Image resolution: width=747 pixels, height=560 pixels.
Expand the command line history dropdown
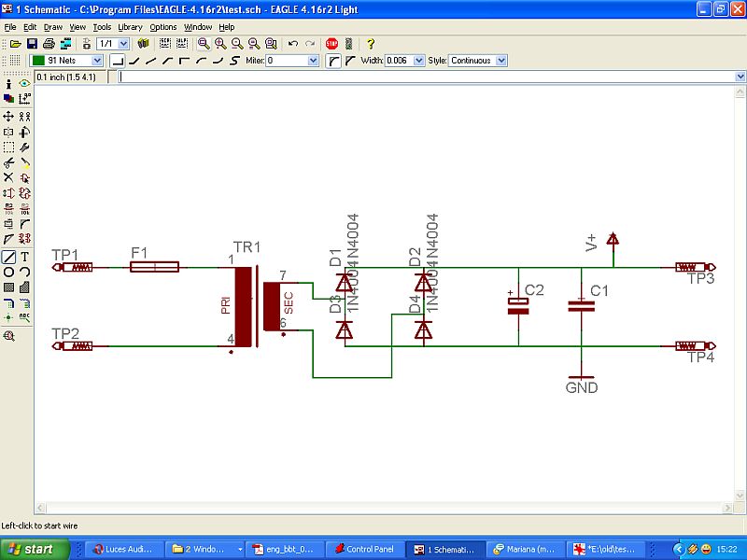740,77
